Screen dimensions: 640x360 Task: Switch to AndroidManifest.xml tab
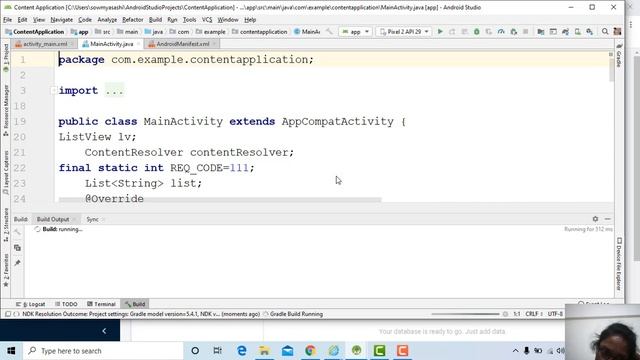pos(182,44)
